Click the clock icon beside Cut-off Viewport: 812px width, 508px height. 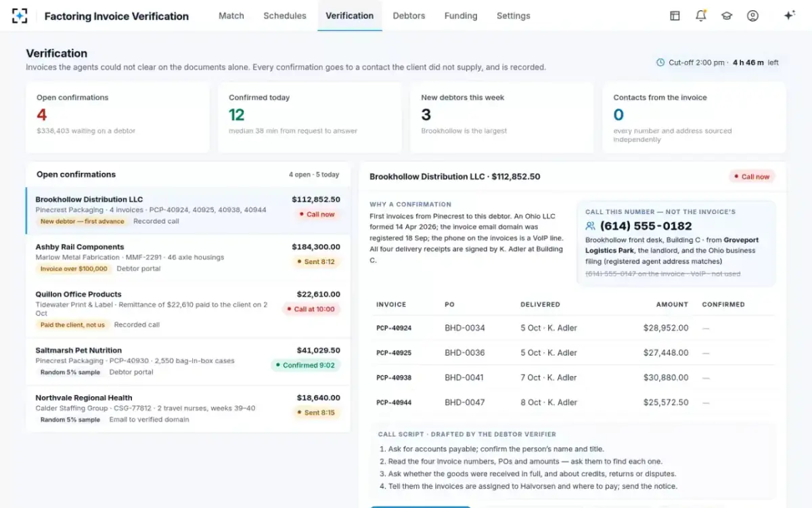pos(660,62)
